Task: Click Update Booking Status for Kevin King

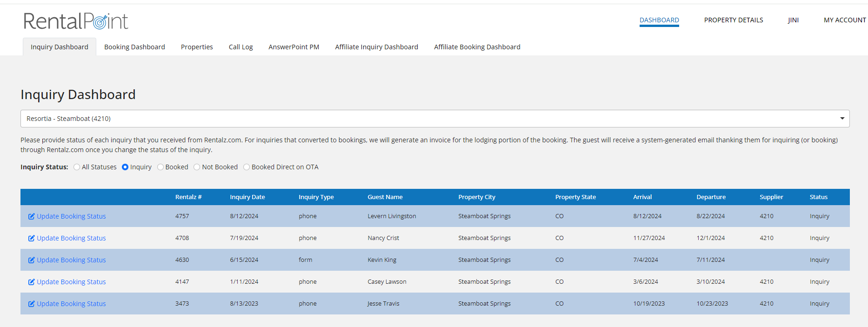Action: coord(71,260)
